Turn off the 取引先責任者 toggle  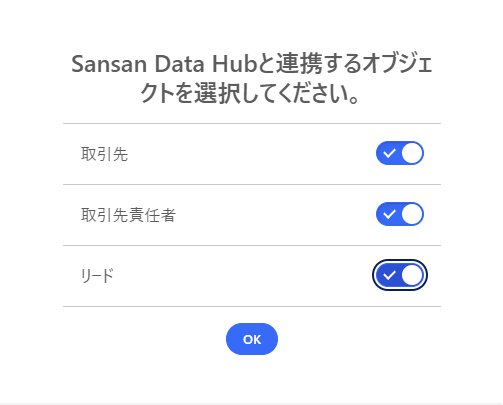(x=400, y=214)
